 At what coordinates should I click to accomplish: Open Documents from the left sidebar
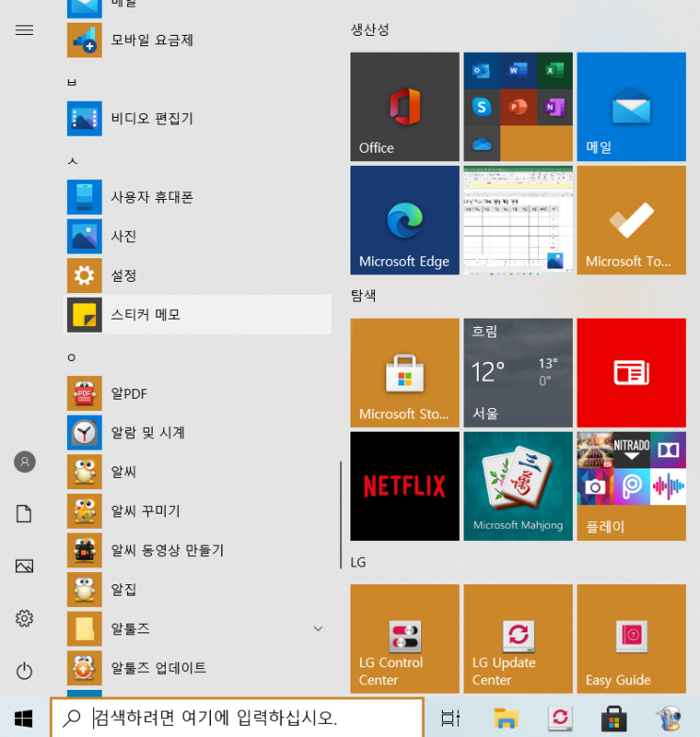coord(24,514)
